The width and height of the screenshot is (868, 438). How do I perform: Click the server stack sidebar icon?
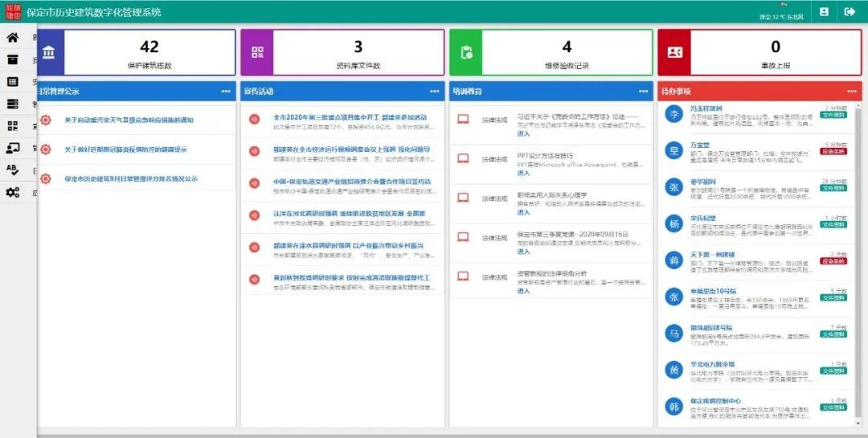tap(12, 104)
